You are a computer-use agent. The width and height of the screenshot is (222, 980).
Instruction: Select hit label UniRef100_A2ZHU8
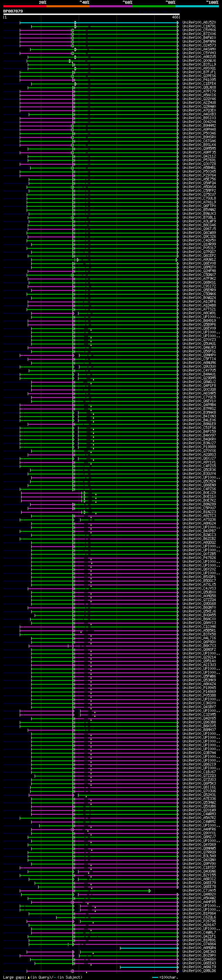199,103
